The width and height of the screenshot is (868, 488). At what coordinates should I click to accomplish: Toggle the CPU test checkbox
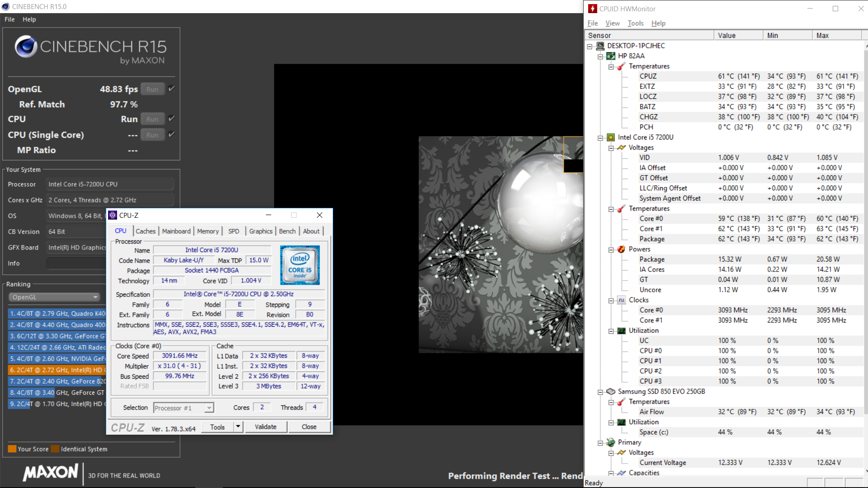coord(171,118)
